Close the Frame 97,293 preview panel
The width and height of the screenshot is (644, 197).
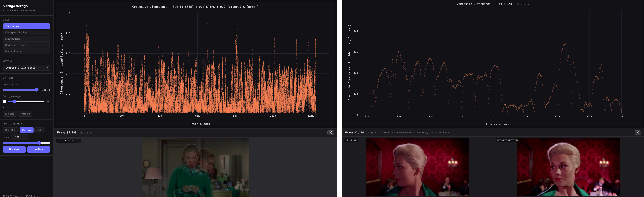pyautogui.click(x=330, y=132)
